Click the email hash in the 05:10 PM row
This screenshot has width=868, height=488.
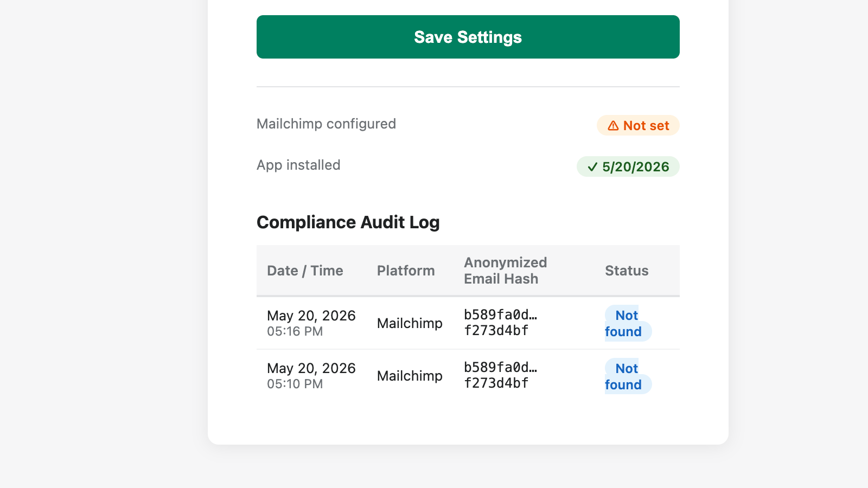pos(501,375)
